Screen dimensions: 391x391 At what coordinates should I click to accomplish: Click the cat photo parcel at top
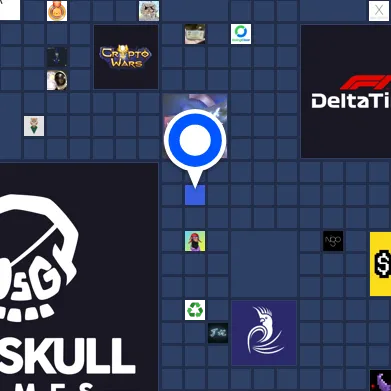click(149, 11)
